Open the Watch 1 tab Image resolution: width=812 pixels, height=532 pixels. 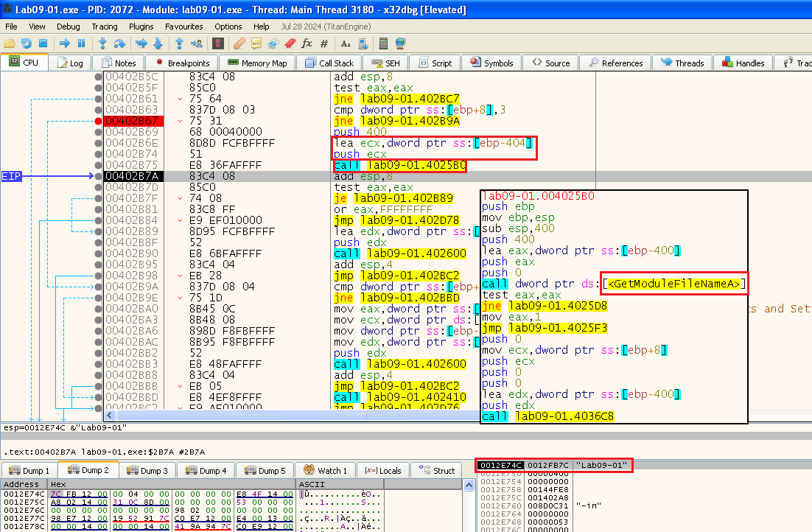pos(323,471)
